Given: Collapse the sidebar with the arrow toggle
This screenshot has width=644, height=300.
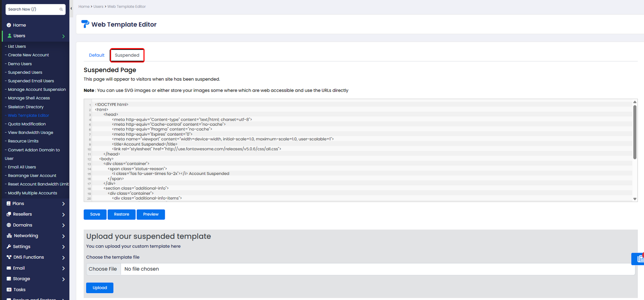Looking at the screenshot, I should pos(71,8).
